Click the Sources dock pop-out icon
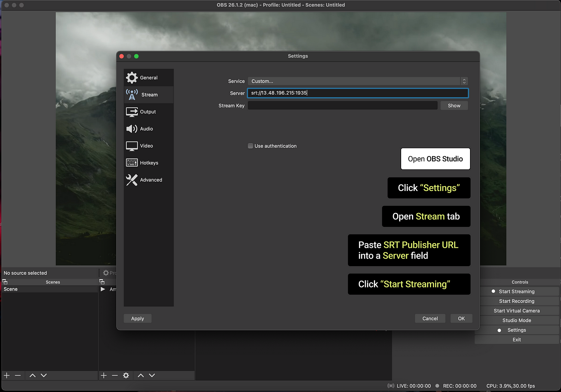 pos(102,282)
